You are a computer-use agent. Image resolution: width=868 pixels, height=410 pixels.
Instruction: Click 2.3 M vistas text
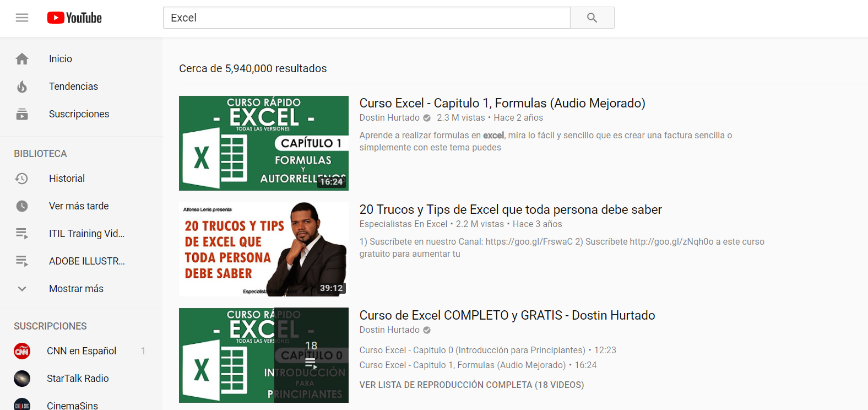[461, 118]
